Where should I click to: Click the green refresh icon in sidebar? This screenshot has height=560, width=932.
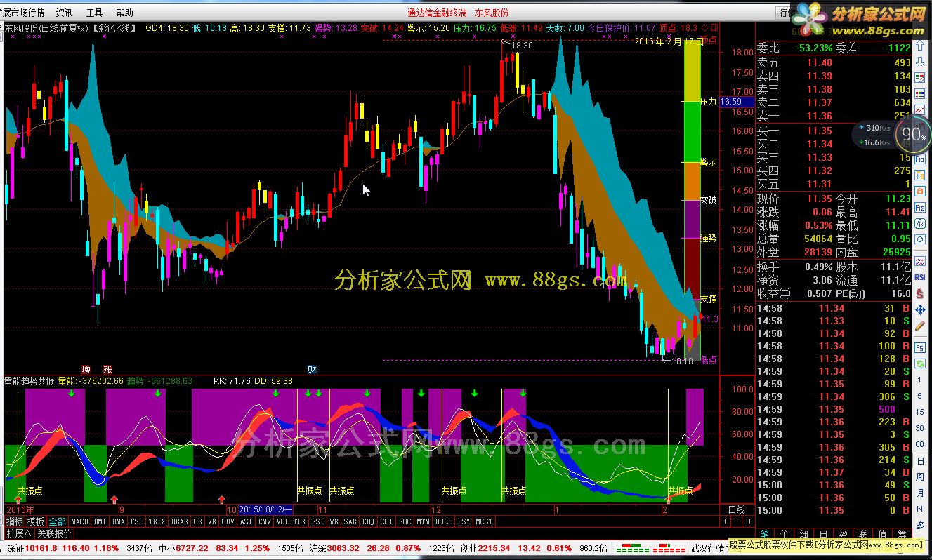click(920, 364)
